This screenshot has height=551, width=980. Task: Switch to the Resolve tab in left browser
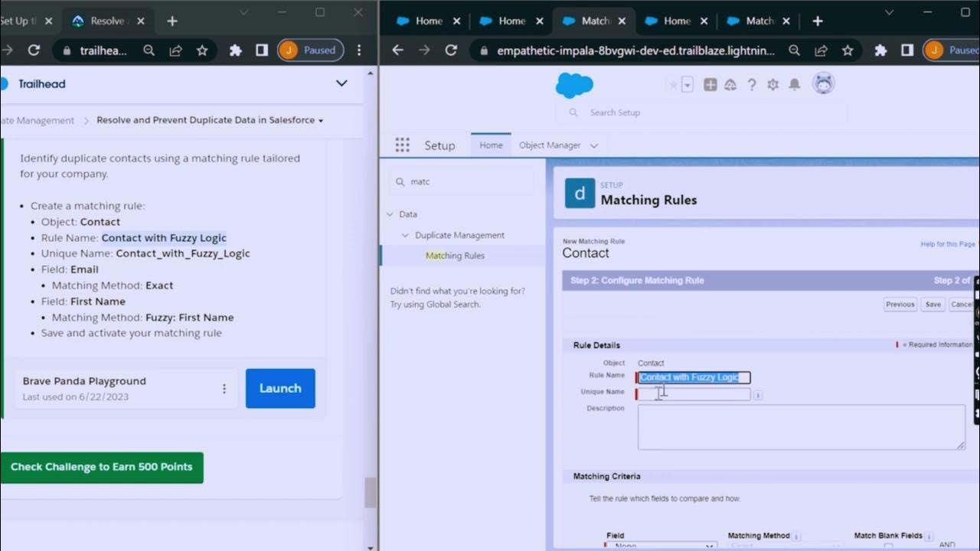106,21
